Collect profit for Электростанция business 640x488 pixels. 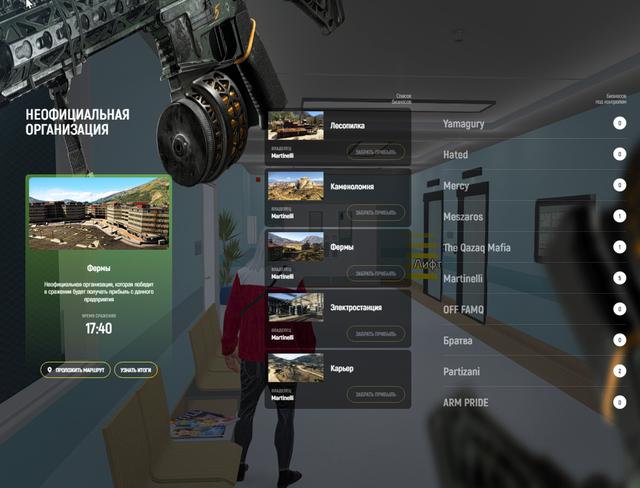coord(376,334)
